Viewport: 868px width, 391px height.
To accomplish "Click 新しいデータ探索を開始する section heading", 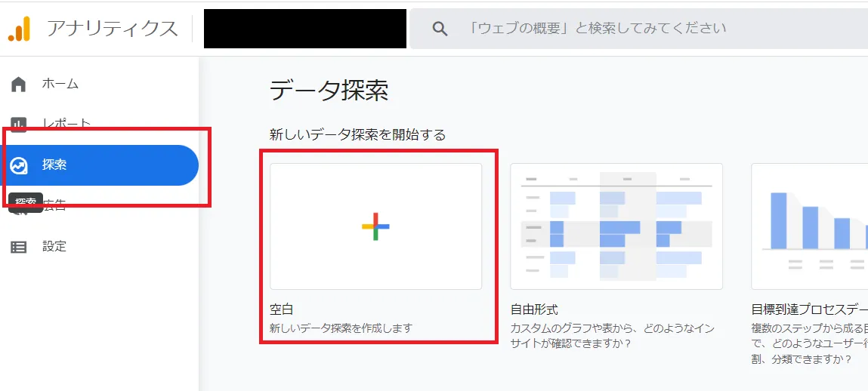I will pos(357,134).
